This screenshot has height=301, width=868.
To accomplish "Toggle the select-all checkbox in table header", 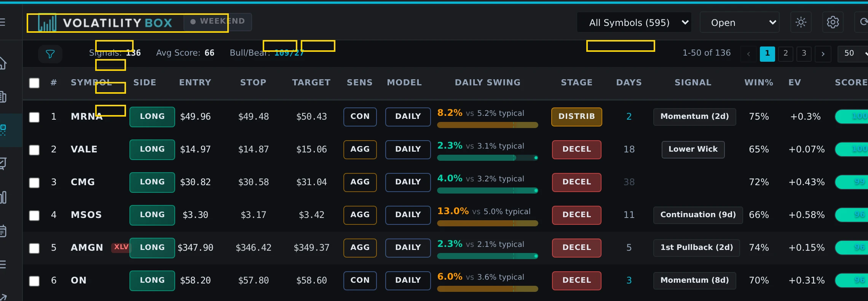I will tap(34, 83).
